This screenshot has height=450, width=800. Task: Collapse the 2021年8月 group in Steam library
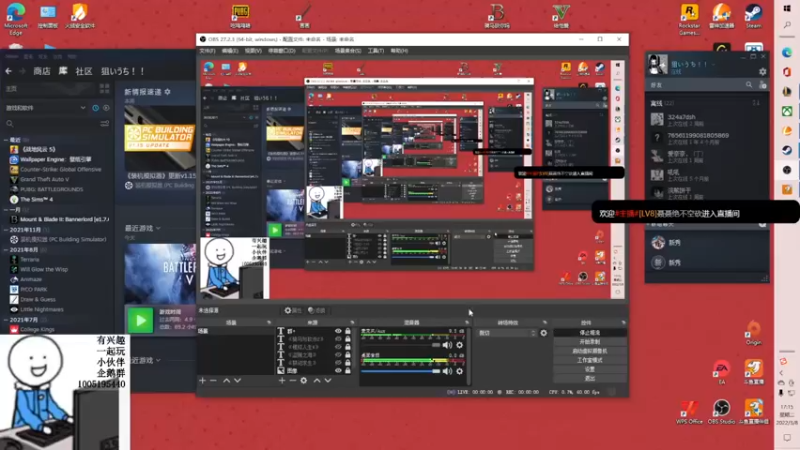click(x=6, y=249)
